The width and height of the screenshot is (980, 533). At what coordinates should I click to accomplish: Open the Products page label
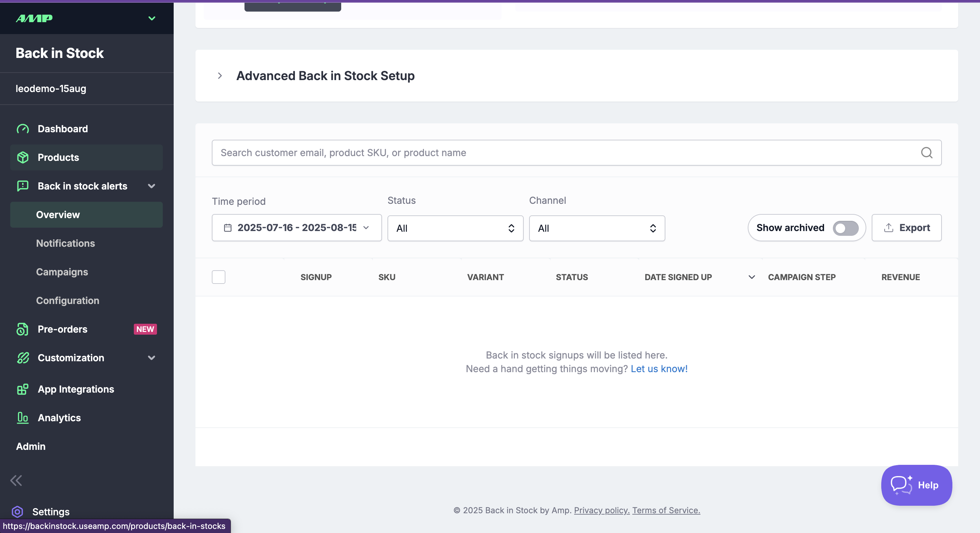coord(58,157)
